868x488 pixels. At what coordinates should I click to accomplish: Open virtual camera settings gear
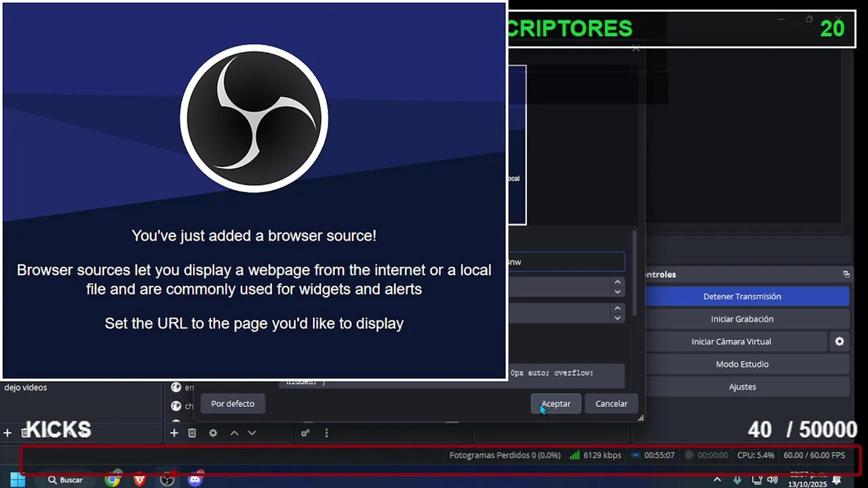pyautogui.click(x=840, y=342)
